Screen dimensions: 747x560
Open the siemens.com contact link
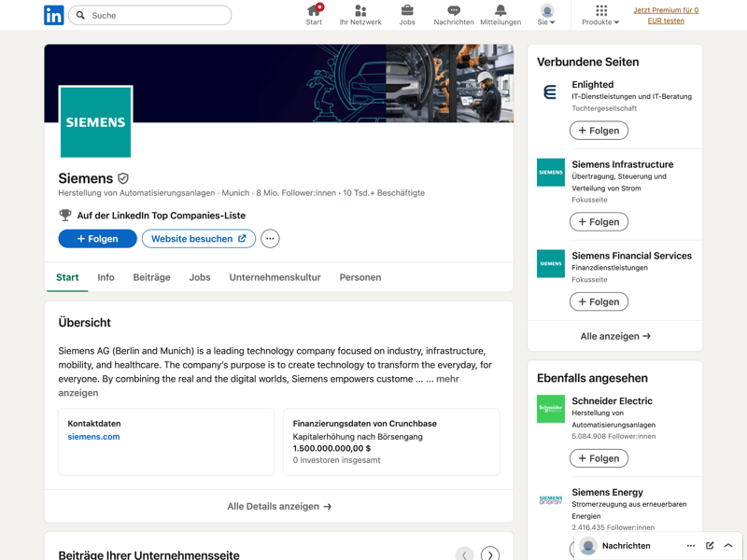93,437
